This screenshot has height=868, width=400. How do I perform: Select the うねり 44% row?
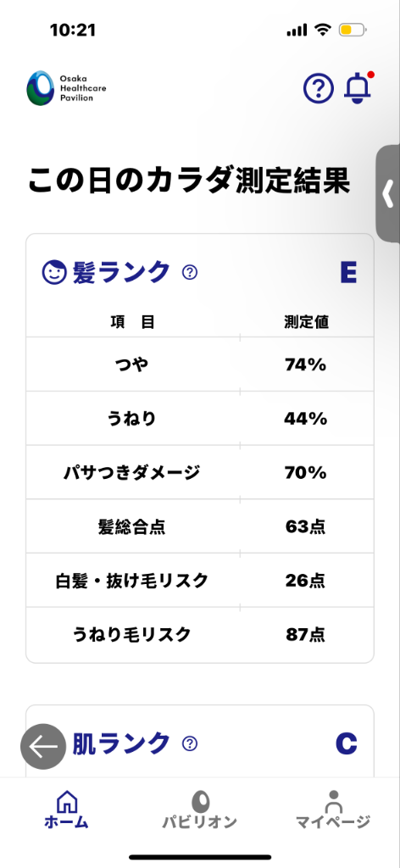pyautogui.click(x=200, y=419)
